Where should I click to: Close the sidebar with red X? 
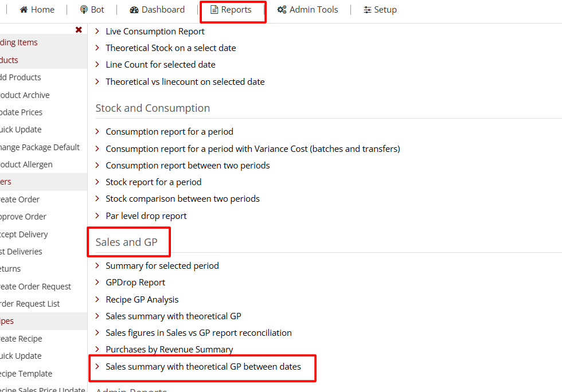[x=79, y=30]
